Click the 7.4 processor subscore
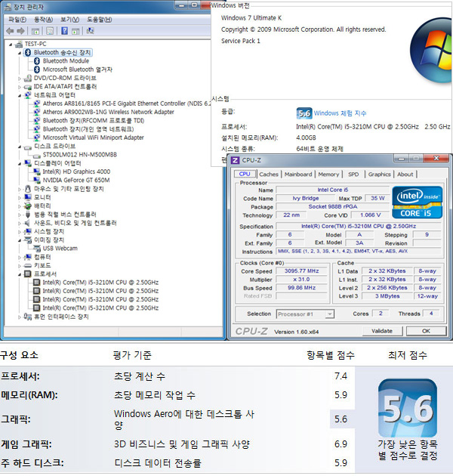 point(341,376)
